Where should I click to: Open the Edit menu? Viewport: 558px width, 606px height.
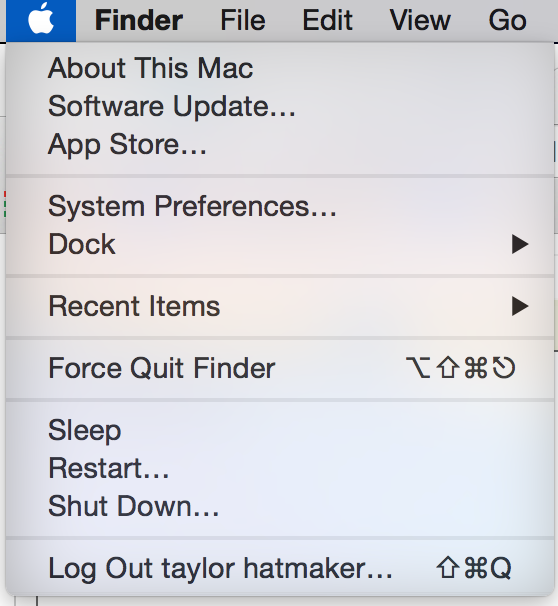click(x=327, y=20)
